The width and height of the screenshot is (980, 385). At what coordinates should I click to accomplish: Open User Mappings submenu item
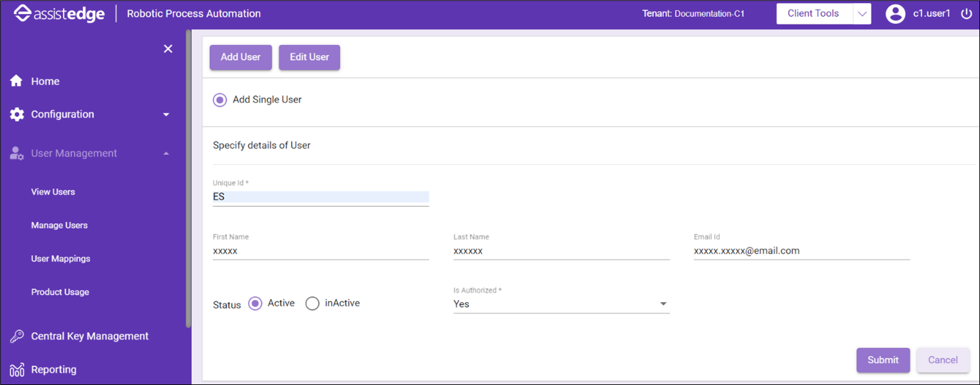tap(61, 258)
